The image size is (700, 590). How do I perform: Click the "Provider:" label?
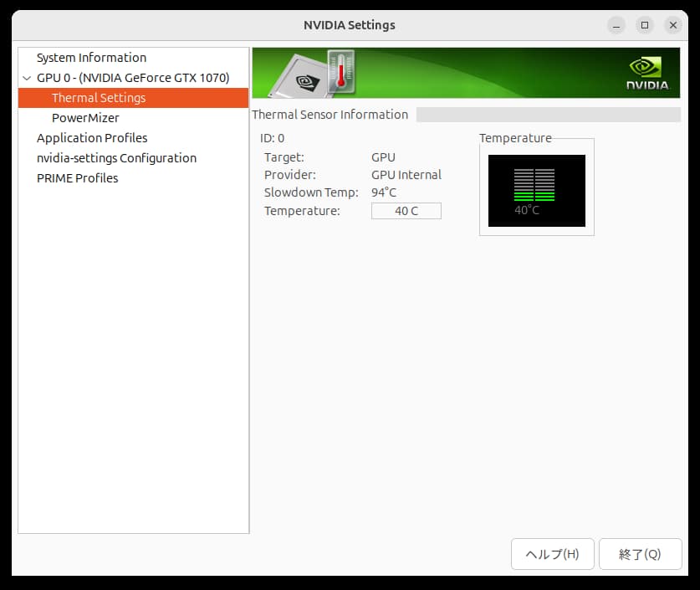pyautogui.click(x=289, y=175)
